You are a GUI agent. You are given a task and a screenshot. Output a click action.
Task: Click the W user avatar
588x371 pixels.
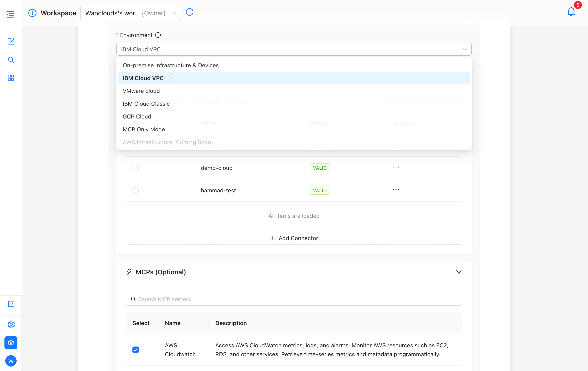11,361
